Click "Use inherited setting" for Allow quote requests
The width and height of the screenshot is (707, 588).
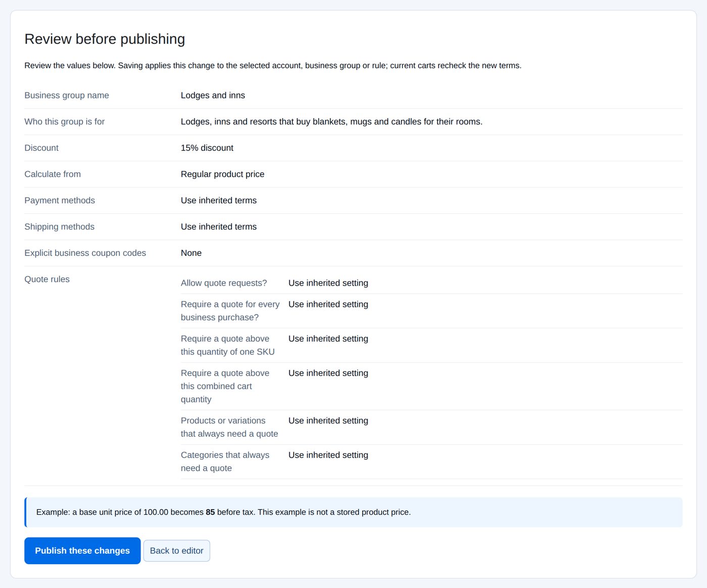328,283
